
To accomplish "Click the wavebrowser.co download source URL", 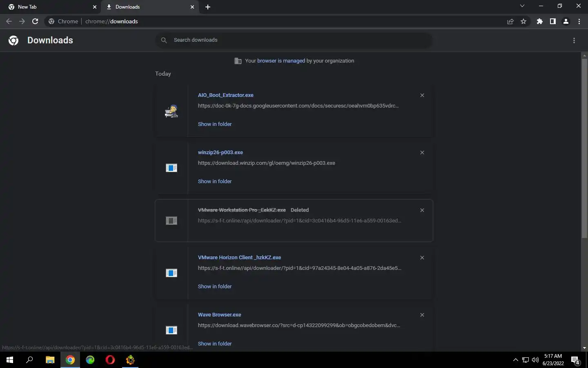I will coord(299,325).
